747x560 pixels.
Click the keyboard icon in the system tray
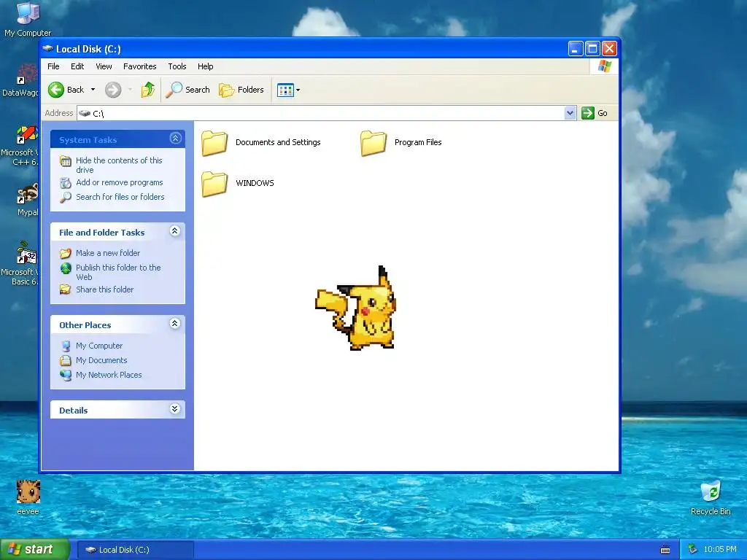click(x=665, y=550)
